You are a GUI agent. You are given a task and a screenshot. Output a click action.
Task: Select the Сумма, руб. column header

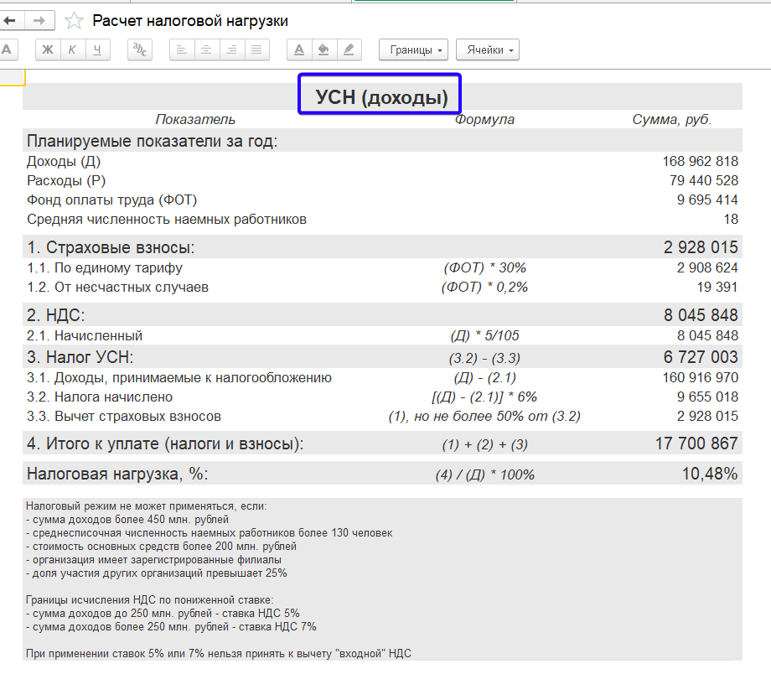671,120
